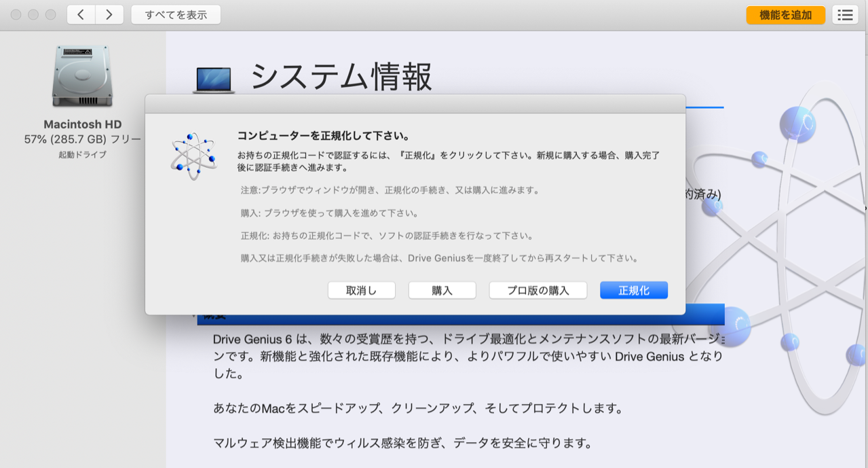Click the コンピューターを正規化して下さい dialog heading

click(322, 136)
